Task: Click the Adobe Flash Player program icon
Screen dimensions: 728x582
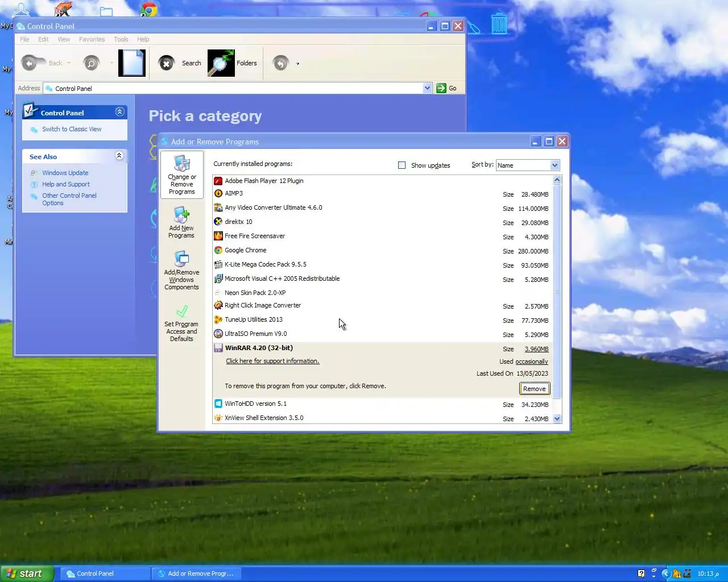Action: pyautogui.click(x=218, y=181)
